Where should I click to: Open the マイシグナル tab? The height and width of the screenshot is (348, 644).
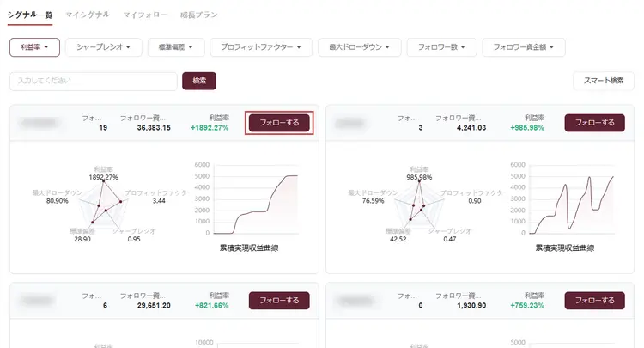click(x=88, y=15)
